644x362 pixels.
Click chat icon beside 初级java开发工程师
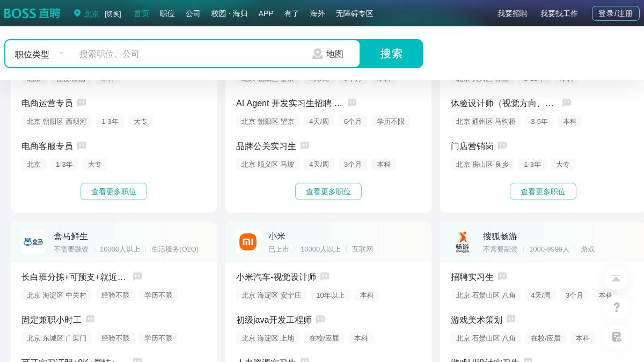[x=320, y=320]
